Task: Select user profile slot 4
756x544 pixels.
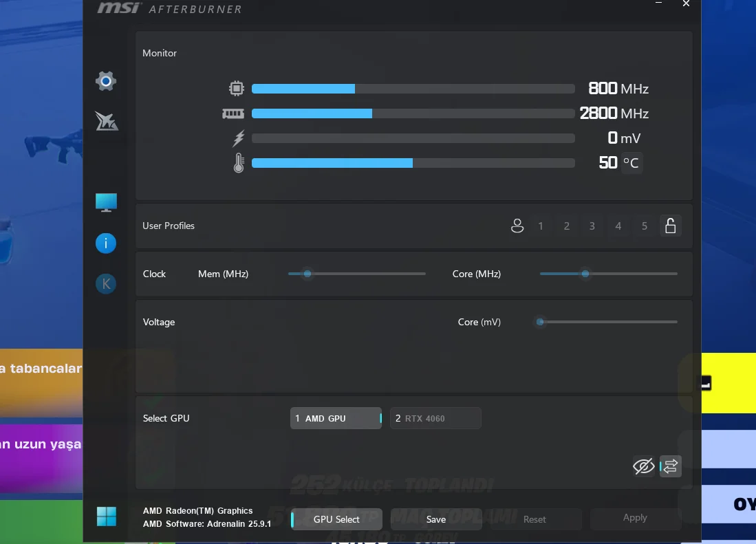Action: tap(618, 226)
